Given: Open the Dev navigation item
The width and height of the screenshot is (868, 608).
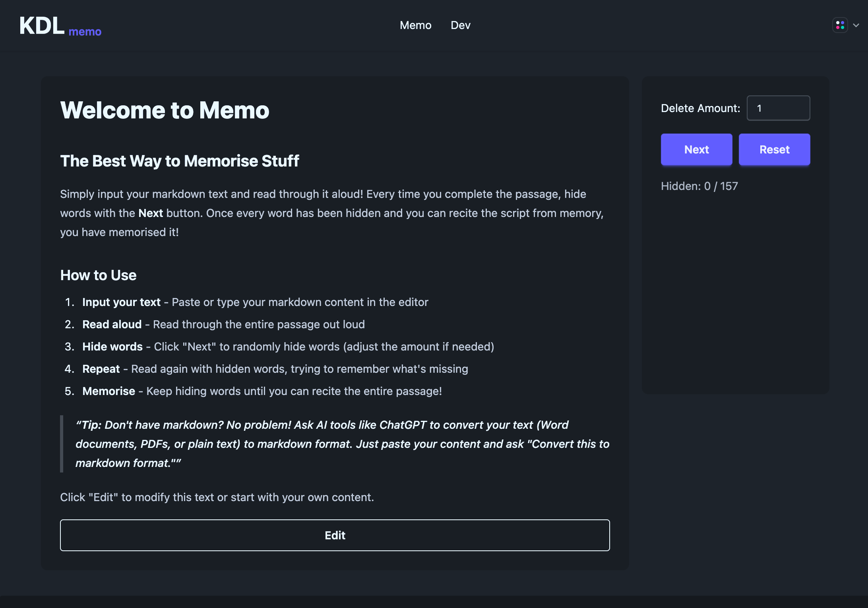Looking at the screenshot, I should (460, 25).
